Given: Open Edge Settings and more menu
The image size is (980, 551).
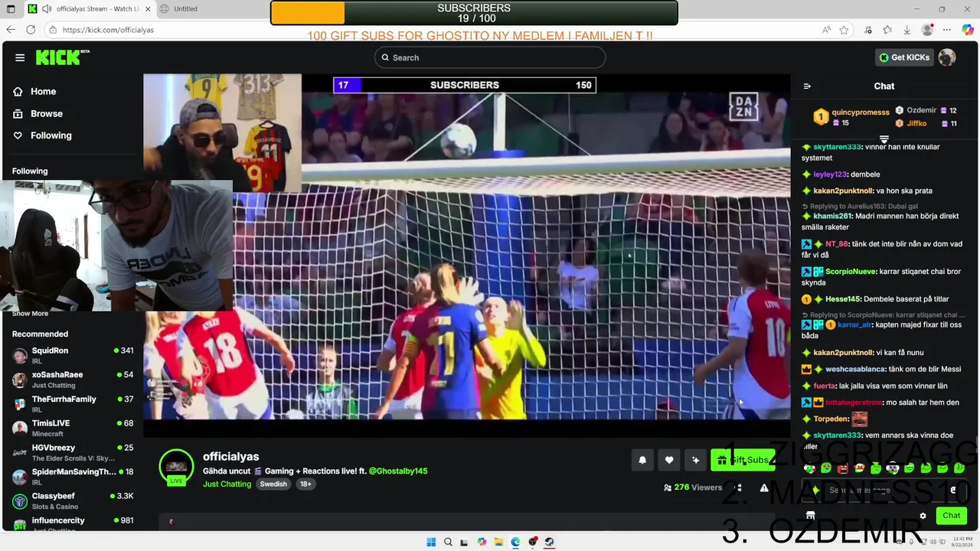Looking at the screenshot, I should 948,30.
